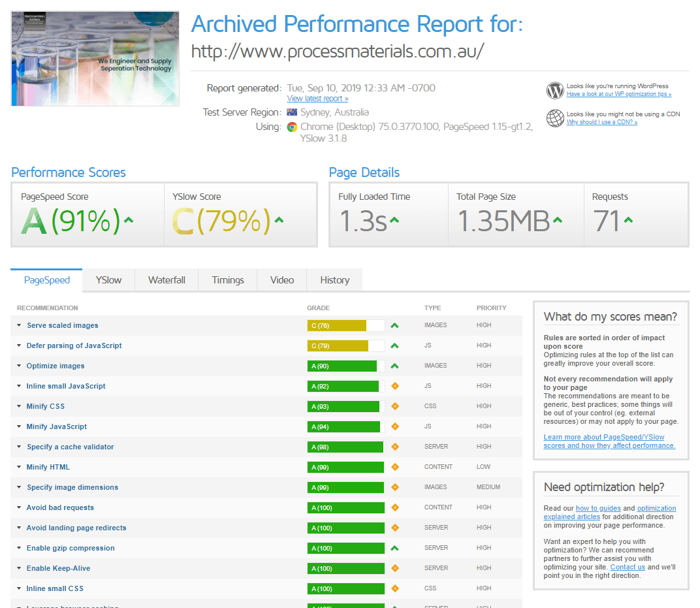Click the green up arrow for Serve scaled images

click(x=394, y=325)
